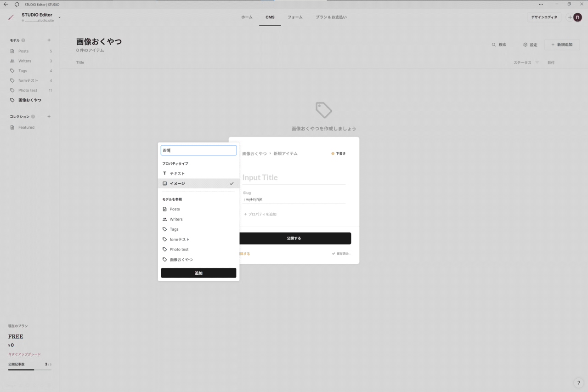Pick Photo test under モデルを参照
588x392 pixels.
tap(198, 250)
